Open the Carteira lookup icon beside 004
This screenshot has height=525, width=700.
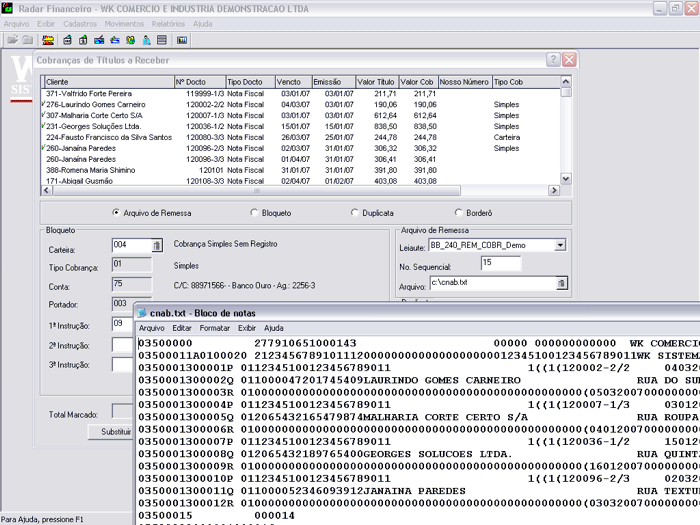156,245
